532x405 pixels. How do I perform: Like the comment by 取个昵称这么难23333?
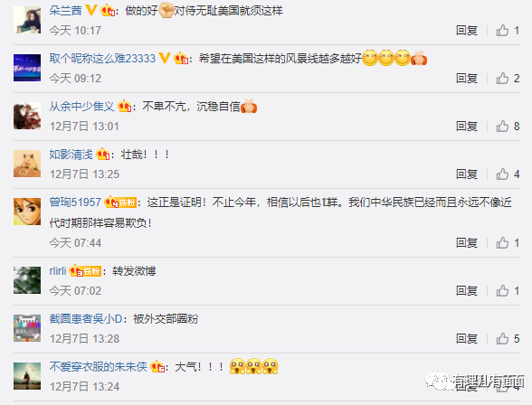pyautogui.click(x=502, y=79)
